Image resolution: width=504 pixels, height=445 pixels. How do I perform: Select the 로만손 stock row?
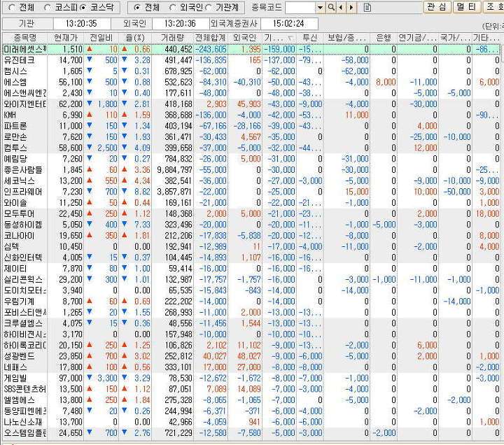[251, 136]
